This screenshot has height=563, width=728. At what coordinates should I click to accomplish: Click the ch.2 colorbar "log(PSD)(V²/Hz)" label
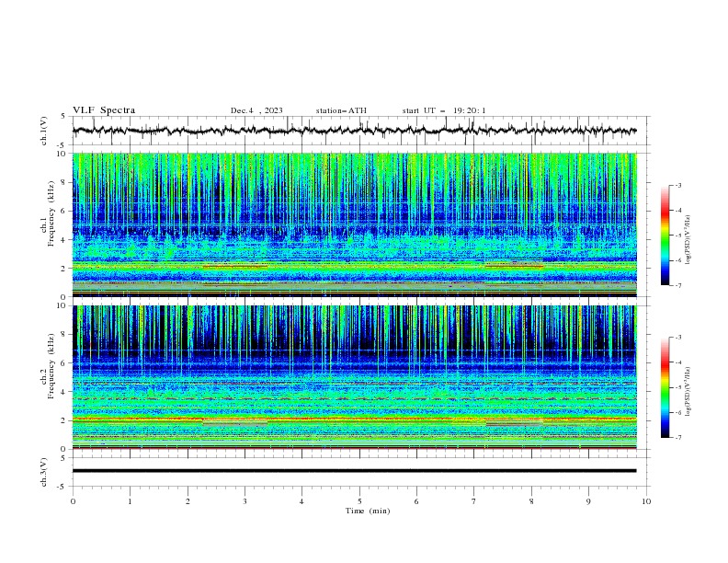pyautogui.click(x=688, y=392)
